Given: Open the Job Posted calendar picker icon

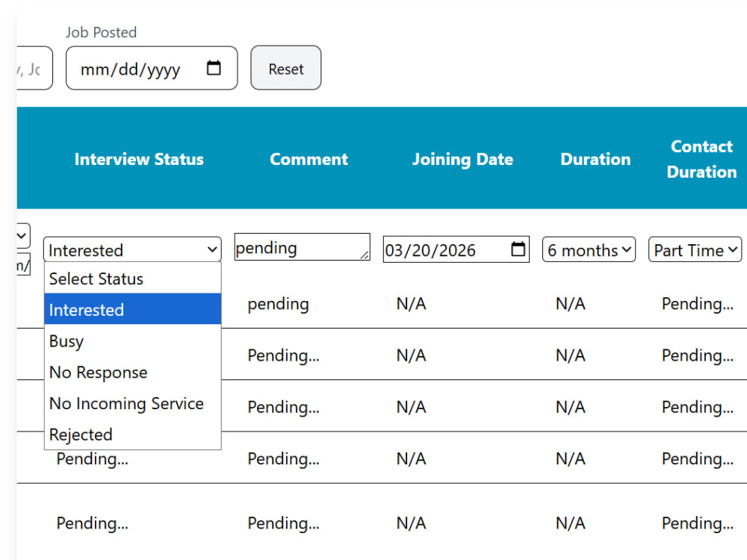Looking at the screenshot, I should (x=214, y=68).
